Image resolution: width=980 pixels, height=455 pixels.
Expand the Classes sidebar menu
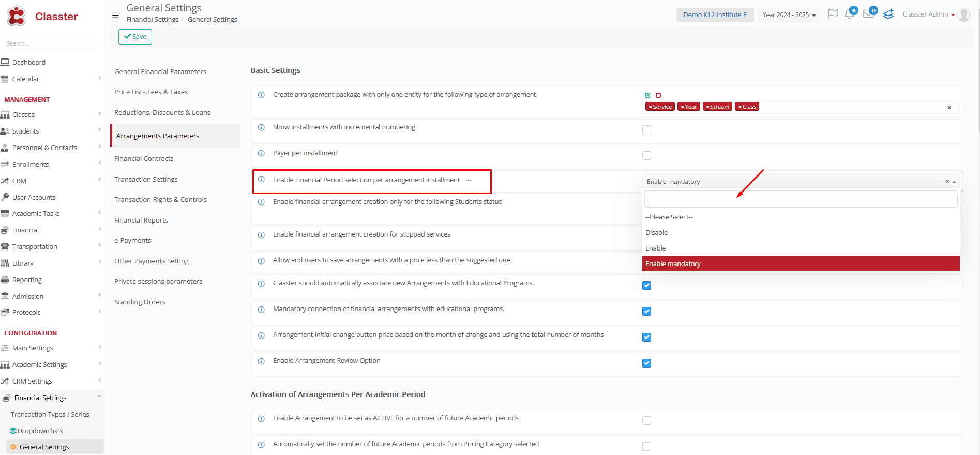point(99,114)
